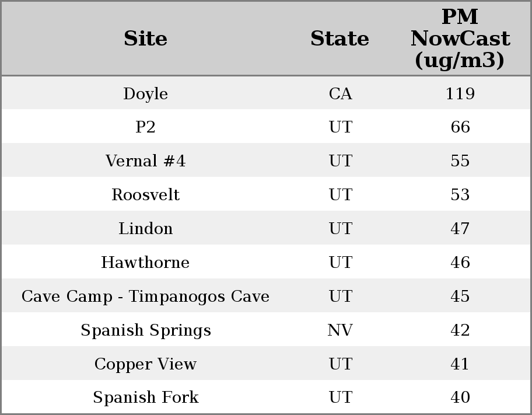Click the 42 PM NowCast value
The height and width of the screenshot is (415, 532).
coord(460,330)
